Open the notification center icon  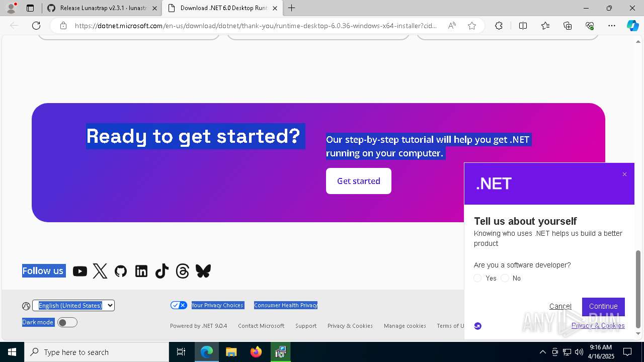tap(627, 352)
